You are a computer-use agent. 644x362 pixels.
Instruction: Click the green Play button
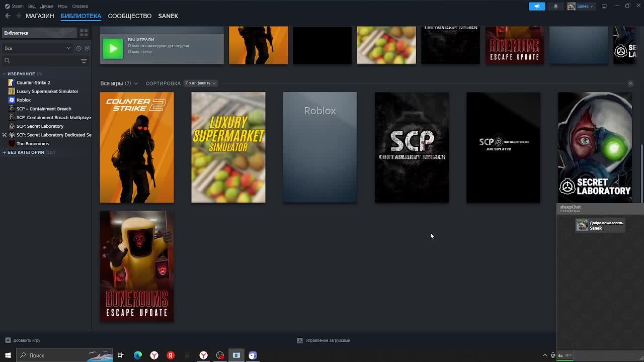(113, 49)
